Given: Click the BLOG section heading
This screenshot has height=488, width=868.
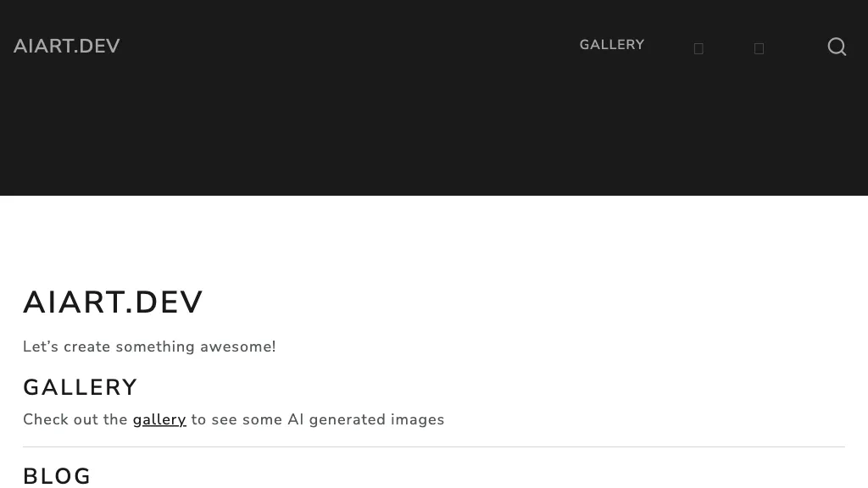Looking at the screenshot, I should click(x=57, y=475).
